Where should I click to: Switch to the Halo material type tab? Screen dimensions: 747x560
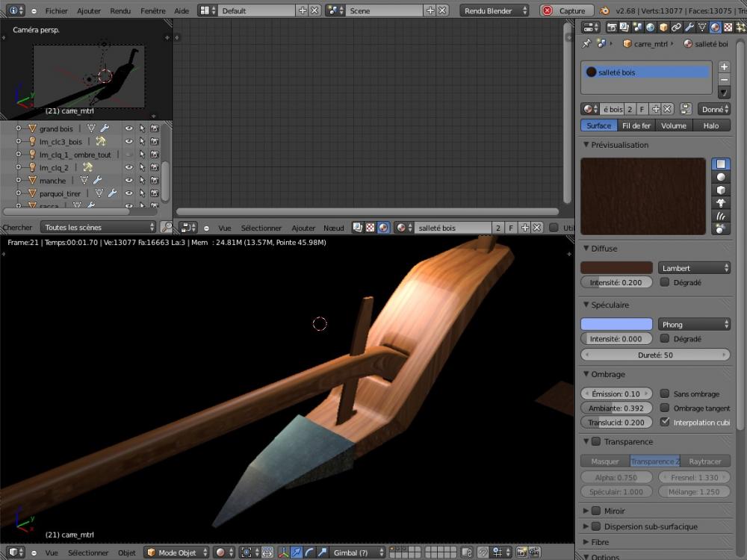(x=711, y=125)
